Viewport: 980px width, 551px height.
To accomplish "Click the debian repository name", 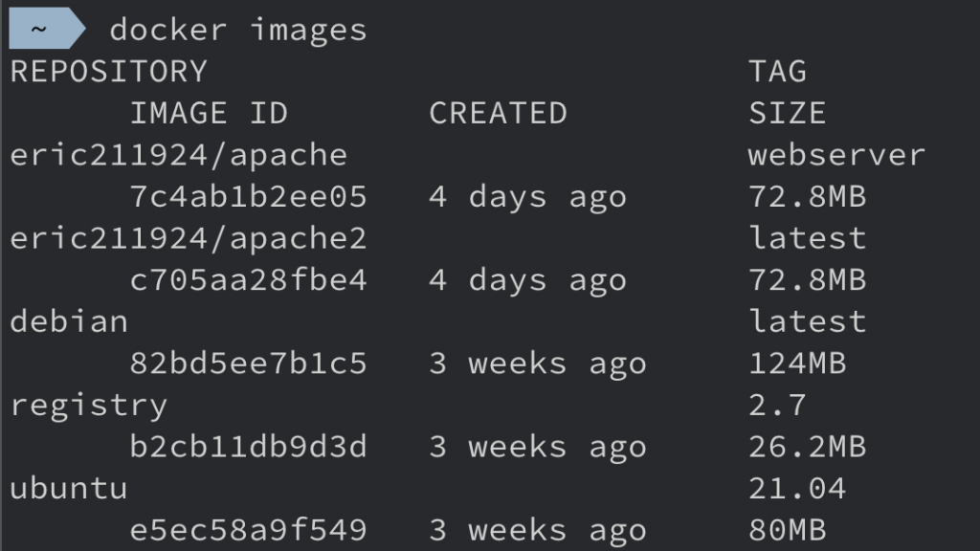I will pos(69,321).
